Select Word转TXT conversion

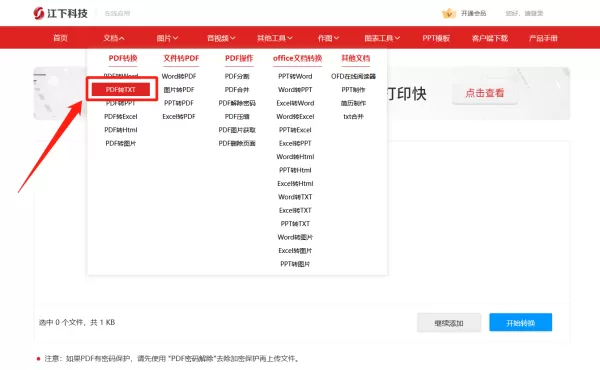pyautogui.click(x=295, y=197)
